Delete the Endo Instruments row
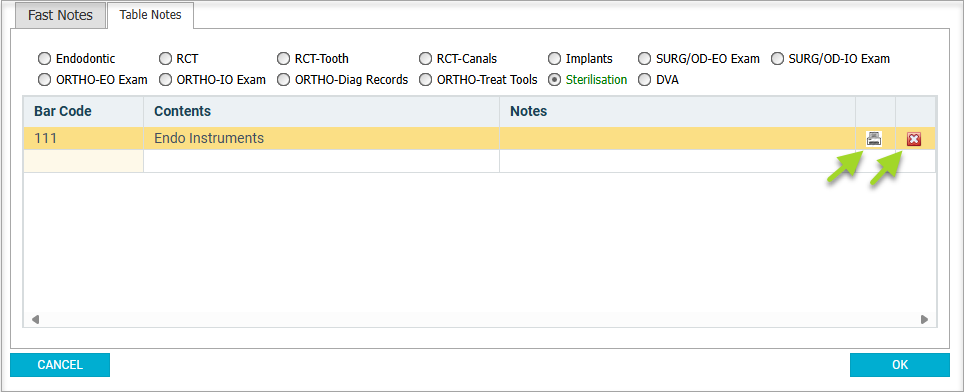 [914, 139]
